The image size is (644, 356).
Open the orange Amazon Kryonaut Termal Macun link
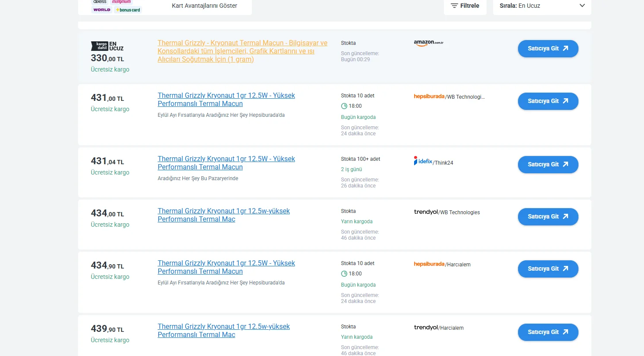[242, 51]
